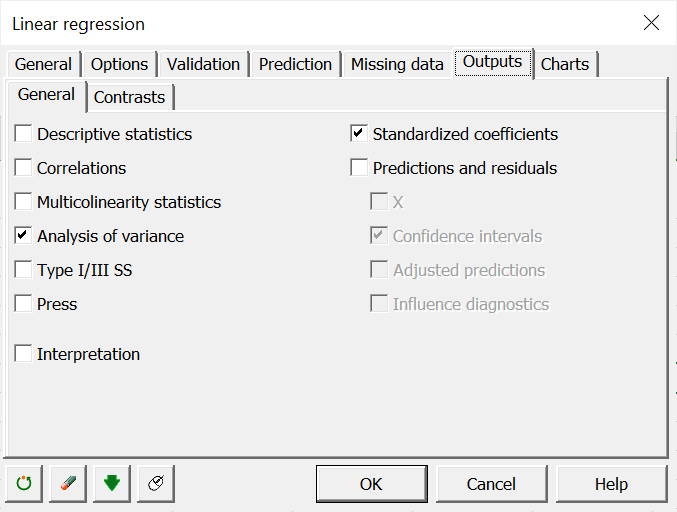The width and height of the screenshot is (677, 512).
Task: Click the green circular reset icon
Action: pyautogui.click(x=24, y=484)
